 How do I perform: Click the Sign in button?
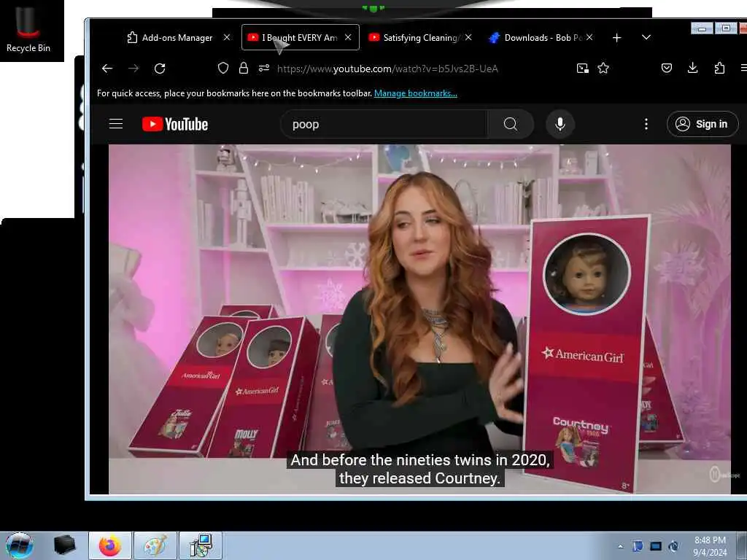(x=703, y=124)
